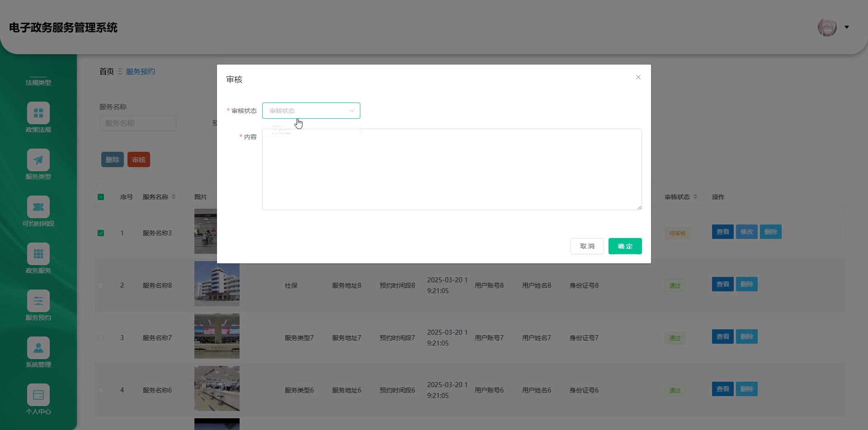Viewport: 868px width, 430px height.
Task: Open the 政务服务 grid icon
Action: 38,254
